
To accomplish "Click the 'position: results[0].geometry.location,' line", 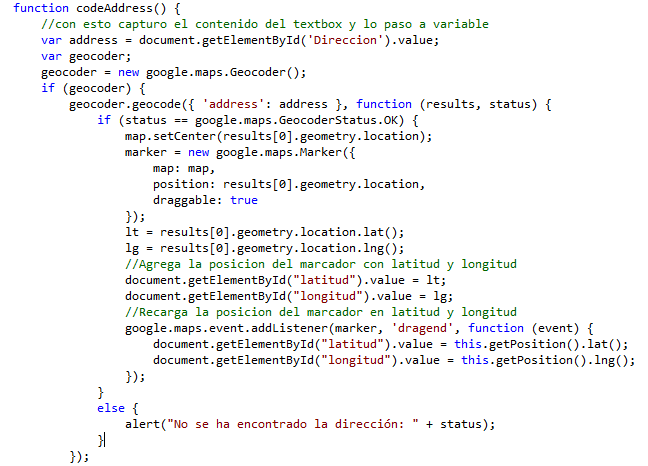I will click(289, 185).
